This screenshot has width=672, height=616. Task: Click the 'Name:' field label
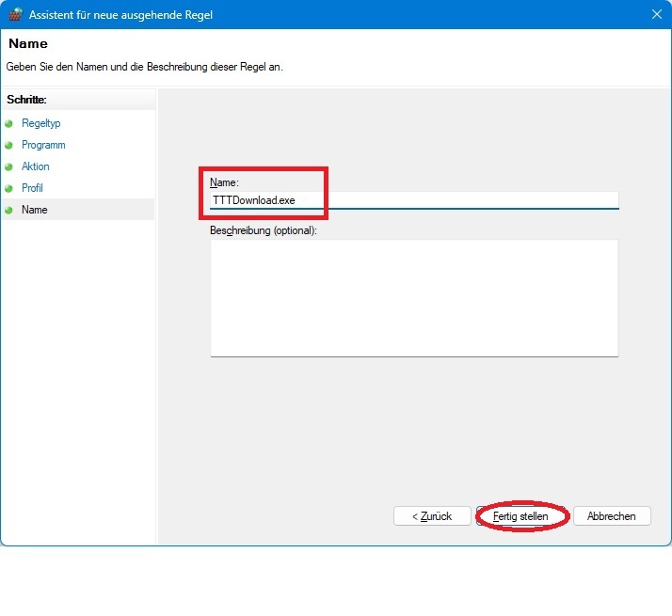(x=224, y=182)
